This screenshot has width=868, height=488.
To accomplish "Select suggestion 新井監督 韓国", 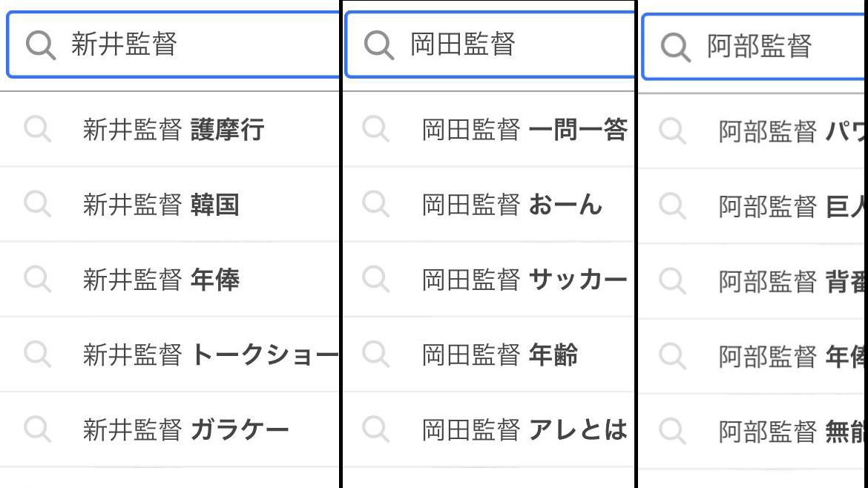I will [x=161, y=205].
